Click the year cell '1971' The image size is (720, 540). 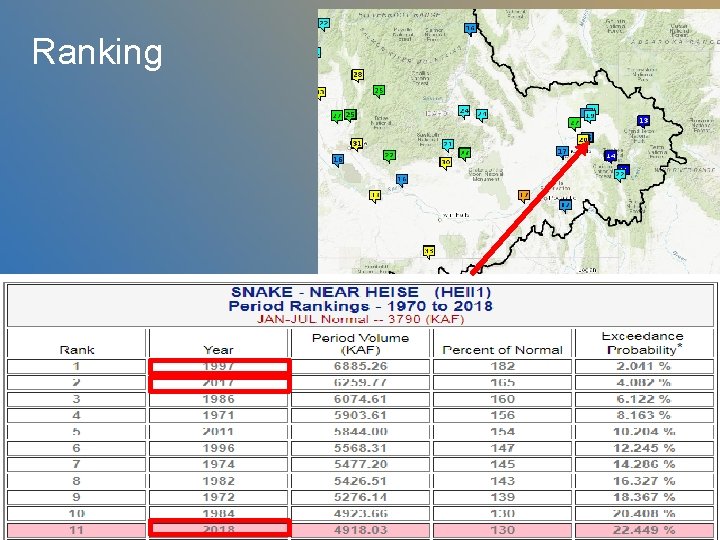coord(219,416)
